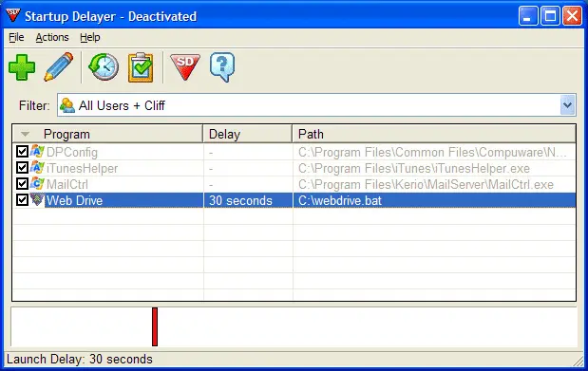Click the green plus Add program icon
Viewport: 588px width, 371px height.
point(22,67)
